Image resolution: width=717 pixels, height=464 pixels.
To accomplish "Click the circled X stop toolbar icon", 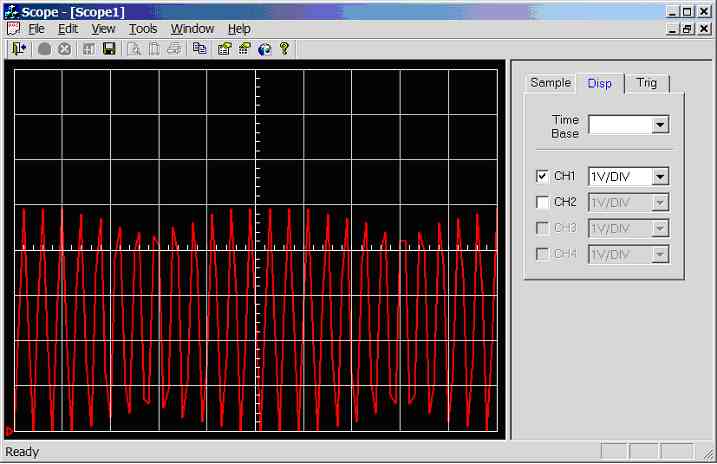I will coord(64,48).
